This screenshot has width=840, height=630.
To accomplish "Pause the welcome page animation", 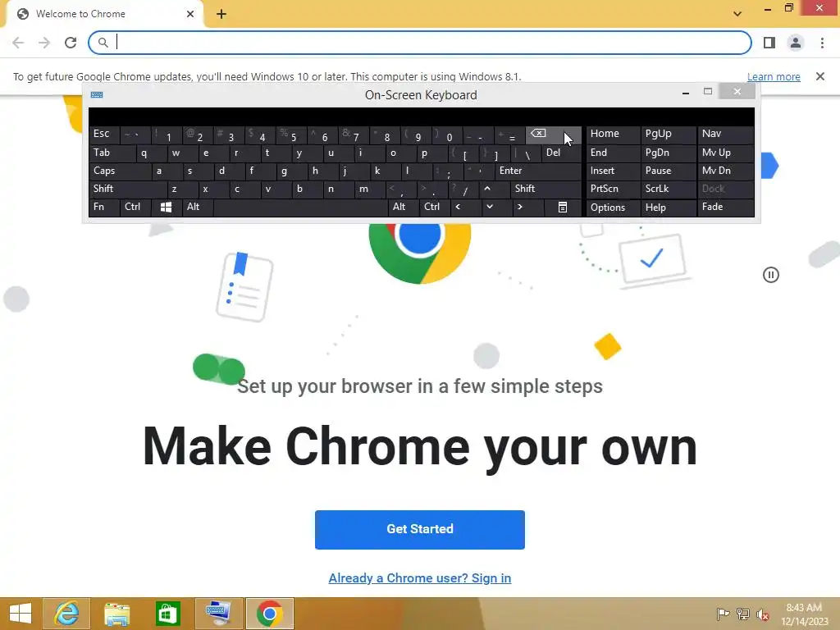I will tap(771, 275).
